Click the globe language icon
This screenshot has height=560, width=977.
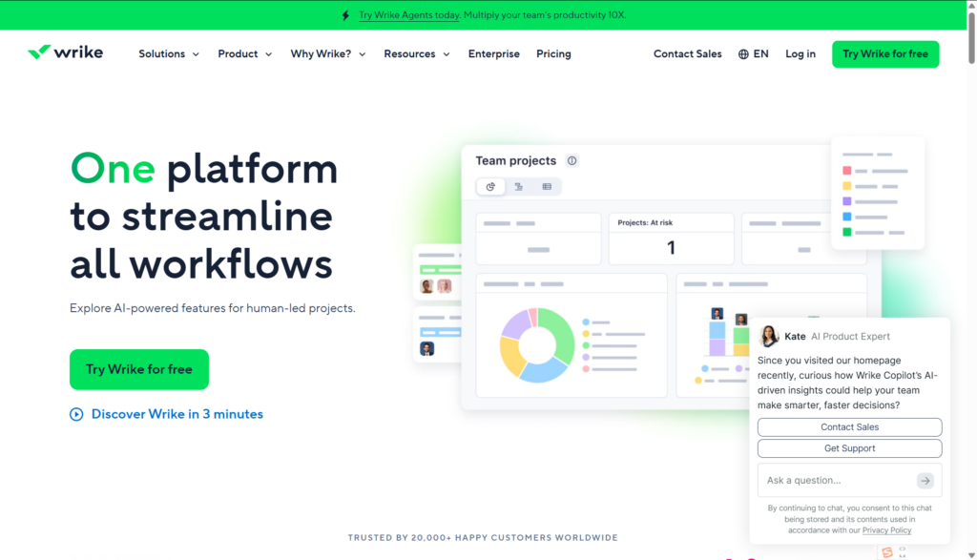coord(743,54)
